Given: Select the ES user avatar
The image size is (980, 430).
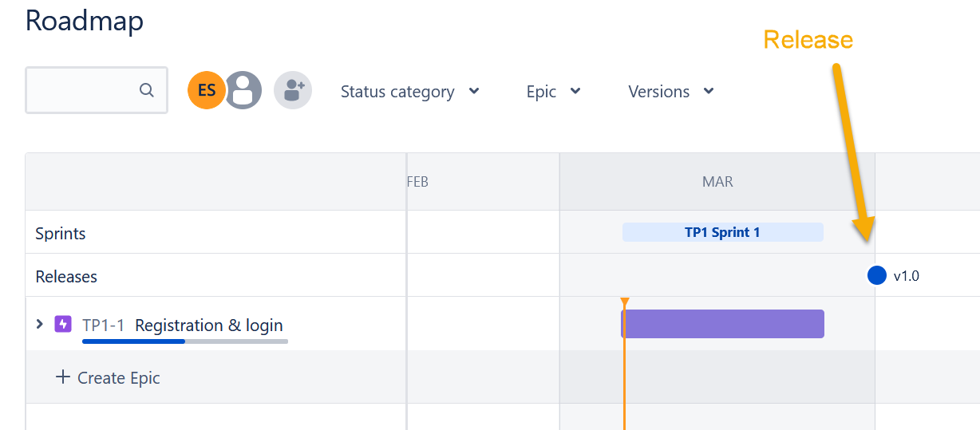Looking at the screenshot, I should [206, 90].
